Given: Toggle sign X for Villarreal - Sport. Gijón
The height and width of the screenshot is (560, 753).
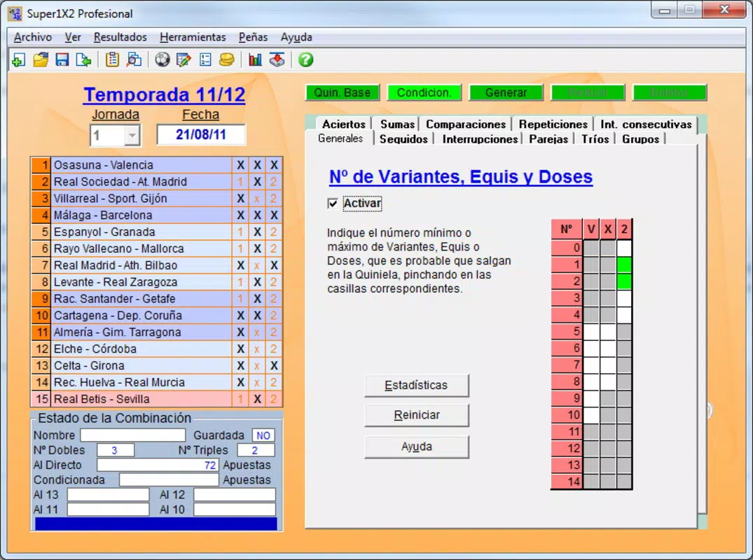Looking at the screenshot, I should 257,199.
